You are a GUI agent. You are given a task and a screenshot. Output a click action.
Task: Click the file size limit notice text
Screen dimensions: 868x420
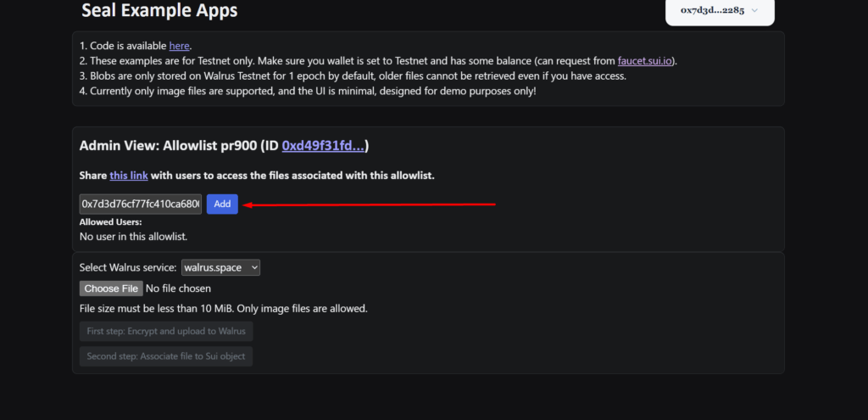(x=224, y=309)
